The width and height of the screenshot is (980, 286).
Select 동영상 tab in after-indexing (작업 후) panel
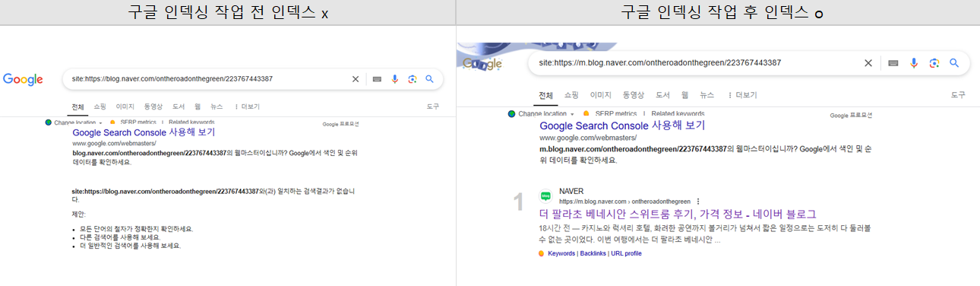click(x=634, y=95)
